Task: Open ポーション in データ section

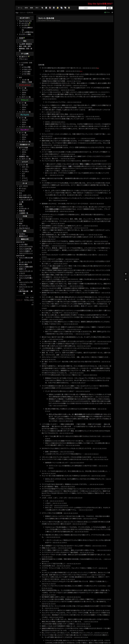Action: pyautogui.click(x=23, y=188)
